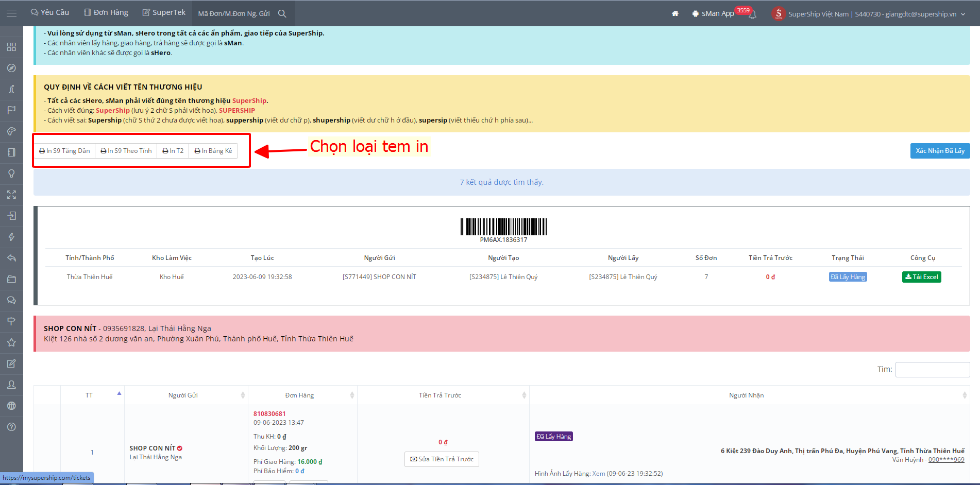Click the search magnifier icon in top bar
Viewport: 980px width, 485px height.
tap(282, 13)
